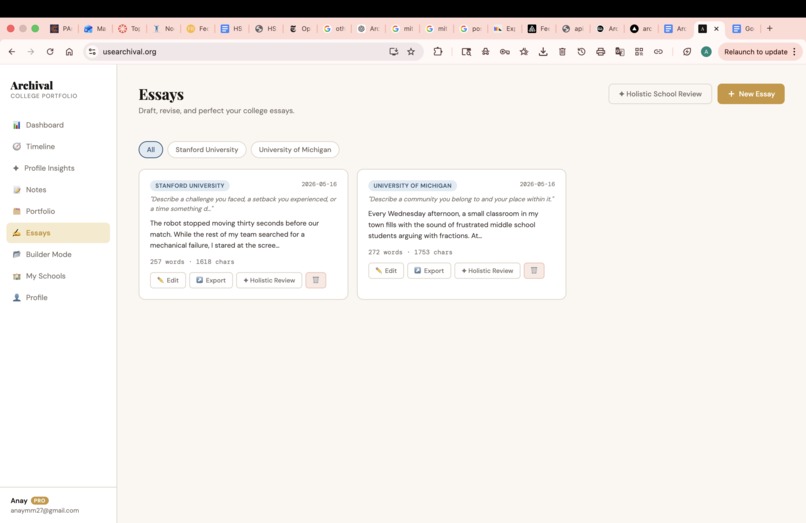
Task: Click the trash can extension icon in the toolbar
Action: [562, 52]
